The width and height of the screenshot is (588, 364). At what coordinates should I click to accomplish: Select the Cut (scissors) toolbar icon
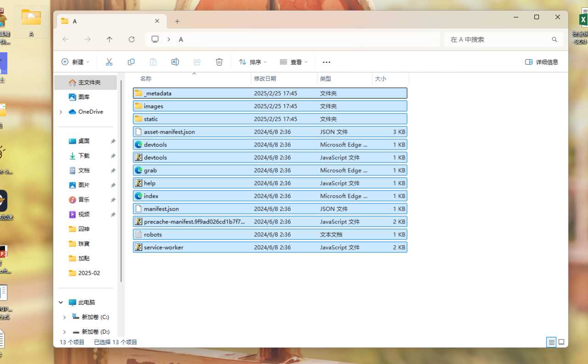109,62
